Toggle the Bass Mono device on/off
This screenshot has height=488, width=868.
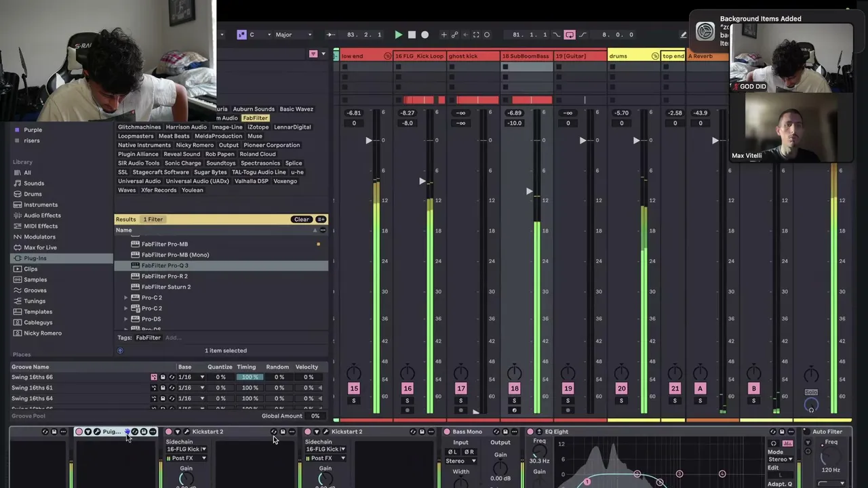pos(447,432)
